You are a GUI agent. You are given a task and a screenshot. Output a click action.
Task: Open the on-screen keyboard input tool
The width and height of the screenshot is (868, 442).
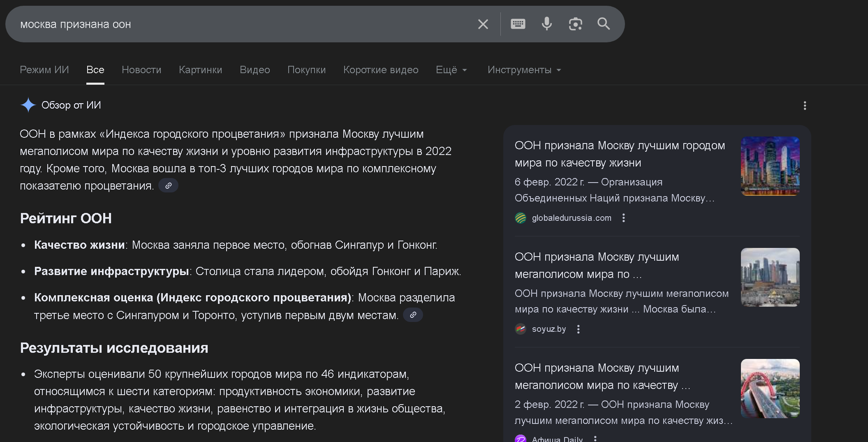coord(518,24)
